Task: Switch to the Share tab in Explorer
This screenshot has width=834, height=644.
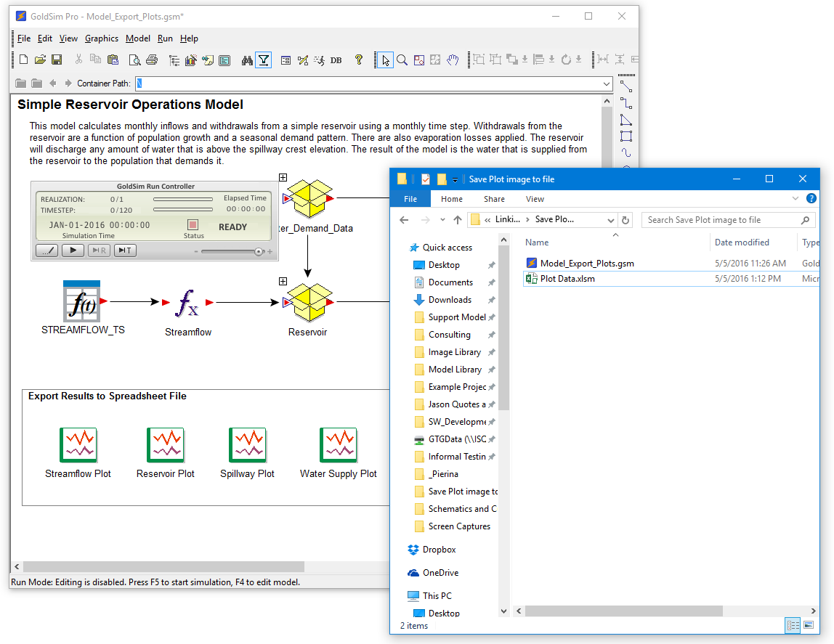Action: [x=494, y=198]
